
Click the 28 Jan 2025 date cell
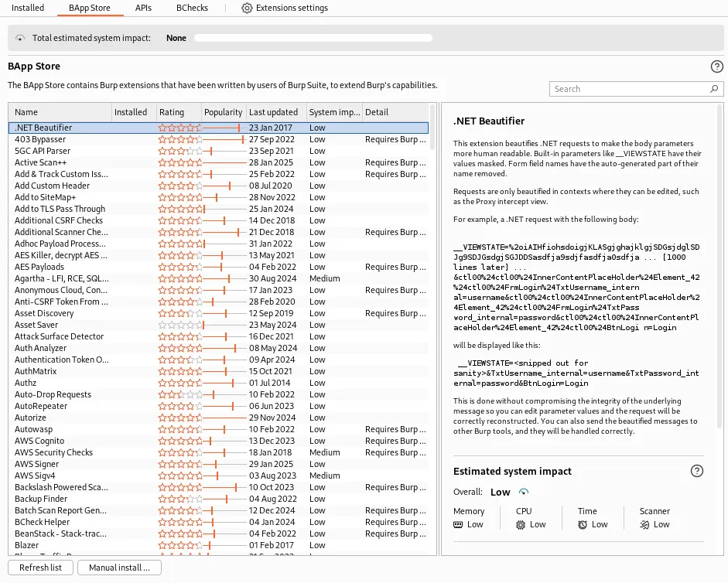[271, 162]
